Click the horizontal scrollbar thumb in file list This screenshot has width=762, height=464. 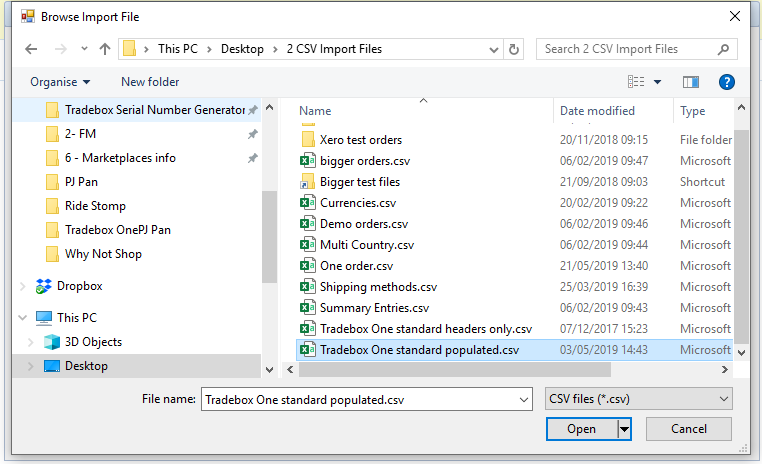[x=454, y=370]
